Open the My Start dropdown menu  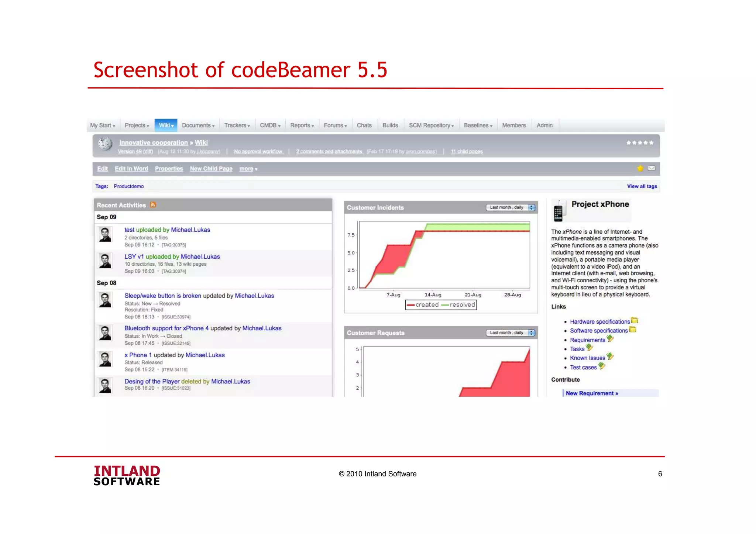(103, 125)
